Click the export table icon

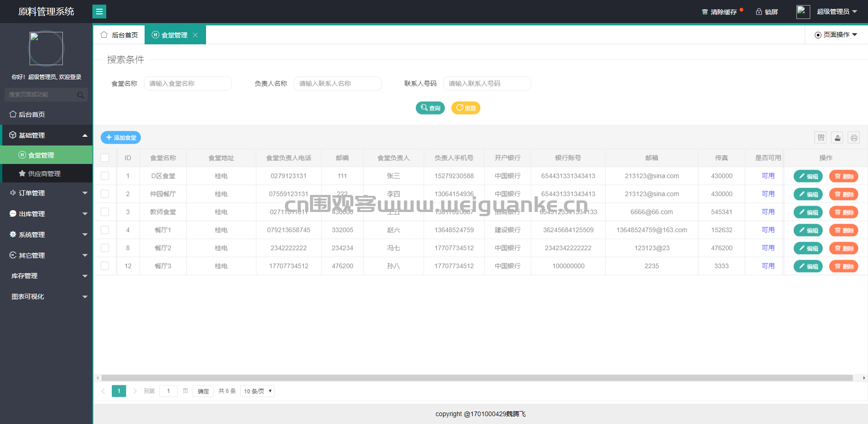[838, 138]
